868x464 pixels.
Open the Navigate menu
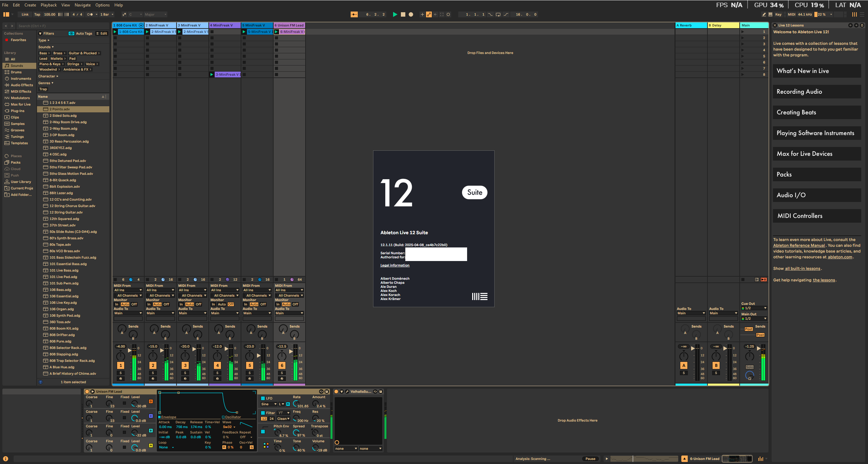coord(82,5)
